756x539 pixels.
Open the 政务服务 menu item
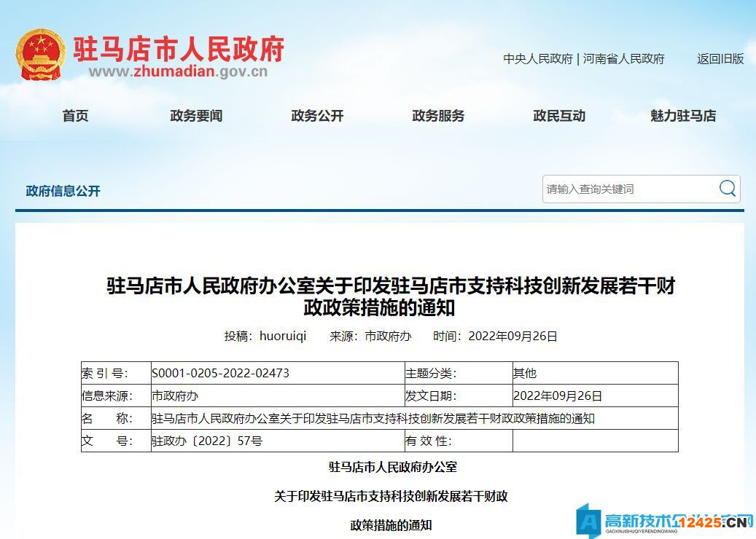point(438,116)
